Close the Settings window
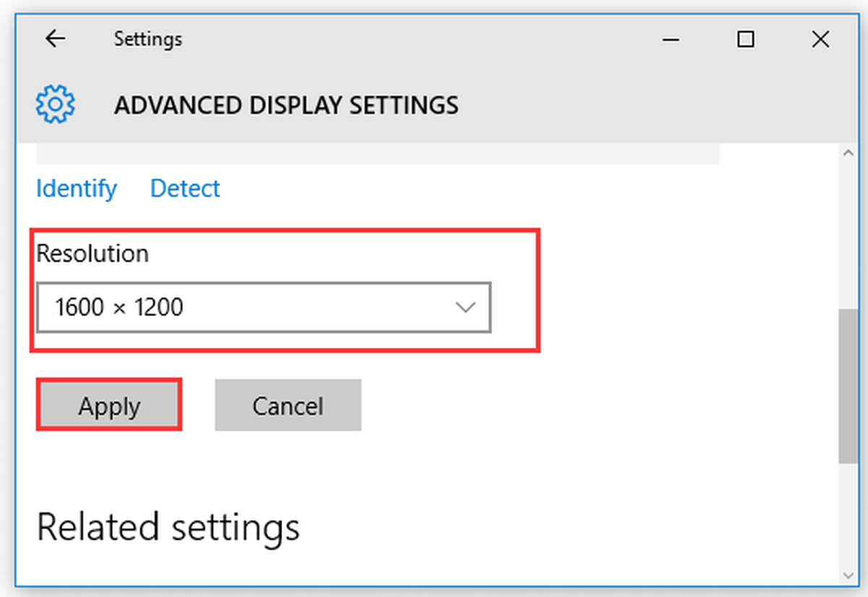Viewport: 868px width, 597px height. (x=820, y=39)
